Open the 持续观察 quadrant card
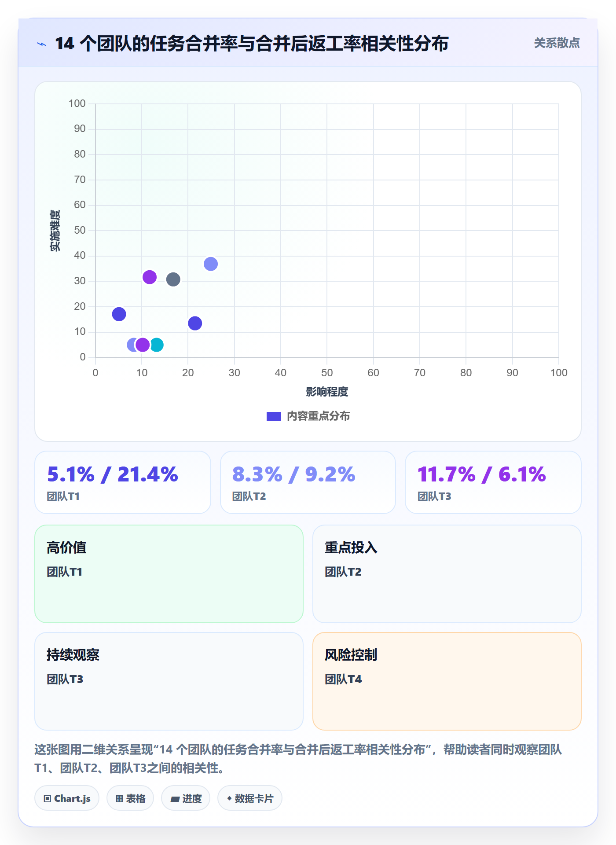Screen dimensions: 616x845 169,681
